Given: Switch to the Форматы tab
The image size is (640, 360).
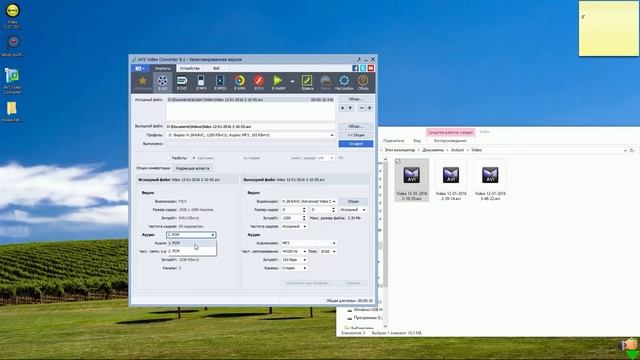Looking at the screenshot, I should click(x=163, y=68).
